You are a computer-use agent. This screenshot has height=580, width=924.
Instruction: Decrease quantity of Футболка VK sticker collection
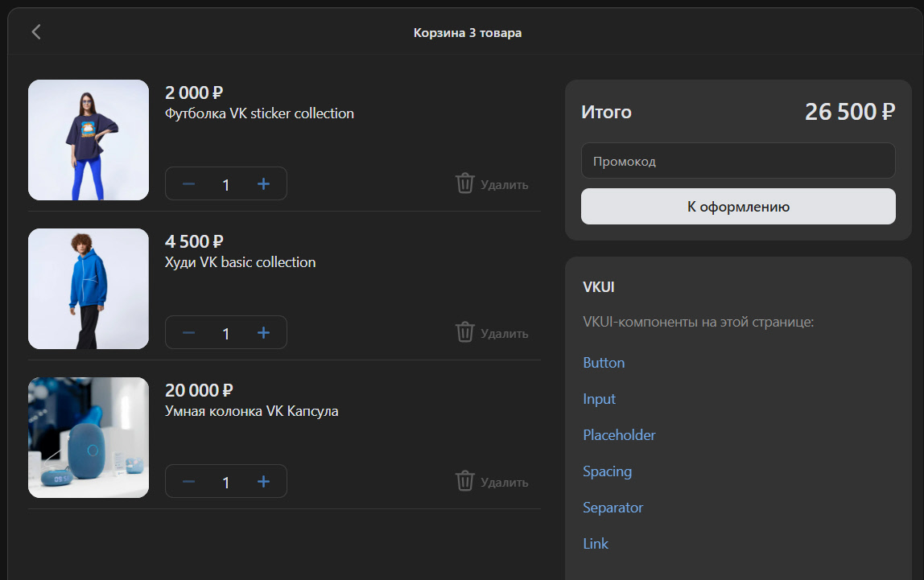click(x=188, y=184)
